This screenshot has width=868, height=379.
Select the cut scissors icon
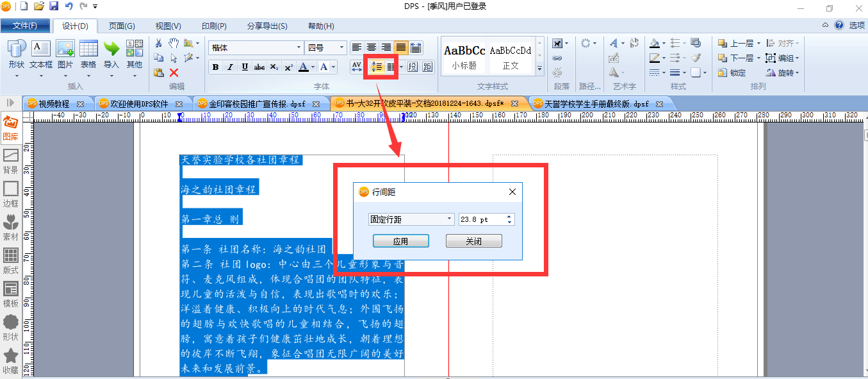159,43
